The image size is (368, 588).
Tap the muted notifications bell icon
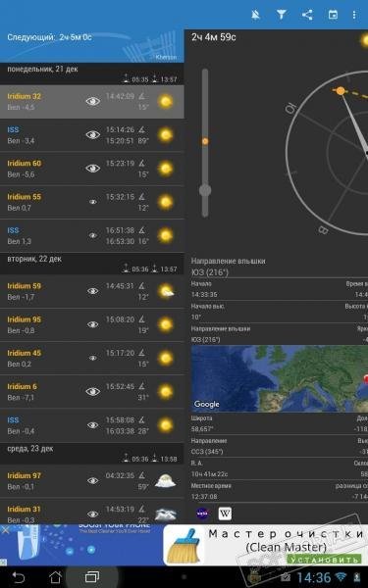pyautogui.click(x=256, y=15)
